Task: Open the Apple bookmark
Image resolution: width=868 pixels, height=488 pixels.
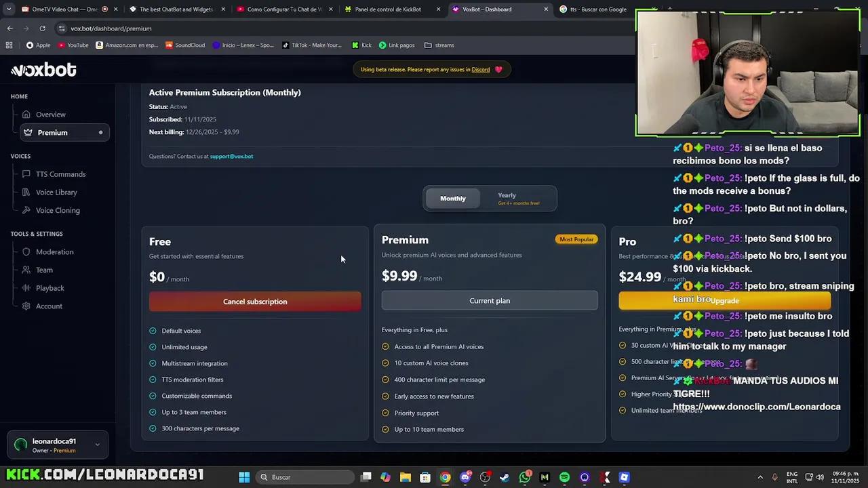Action: [38, 45]
